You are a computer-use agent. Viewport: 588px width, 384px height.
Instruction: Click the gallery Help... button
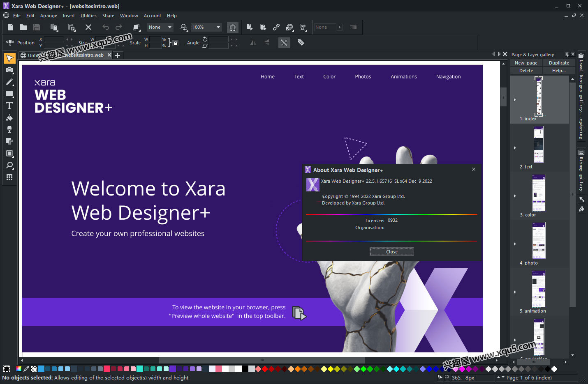pyautogui.click(x=559, y=71)
